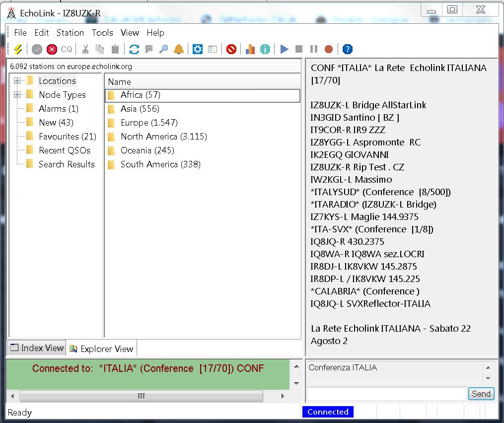
Task: Click left arrow of horizontal scrollbar
Action: coord(12,396)
